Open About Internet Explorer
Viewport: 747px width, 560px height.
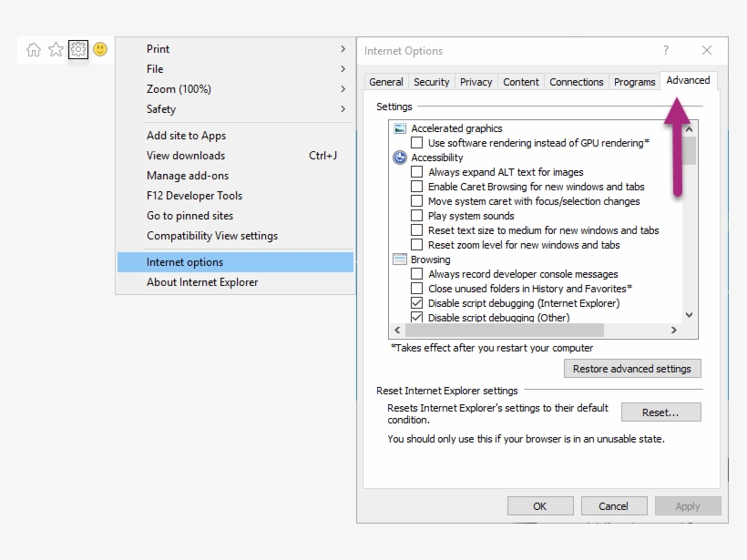(235, 282)
